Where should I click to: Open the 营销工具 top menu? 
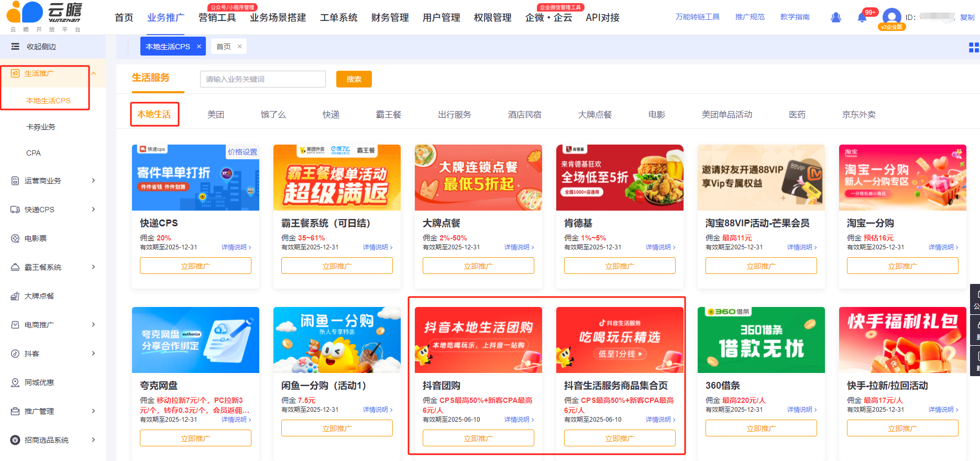(x=217, y=18)
